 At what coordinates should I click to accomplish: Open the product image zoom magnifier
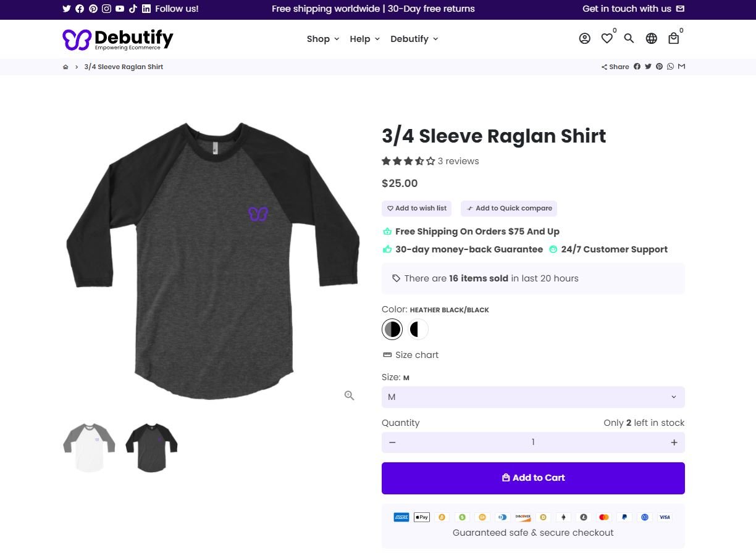tap(349, 395)
